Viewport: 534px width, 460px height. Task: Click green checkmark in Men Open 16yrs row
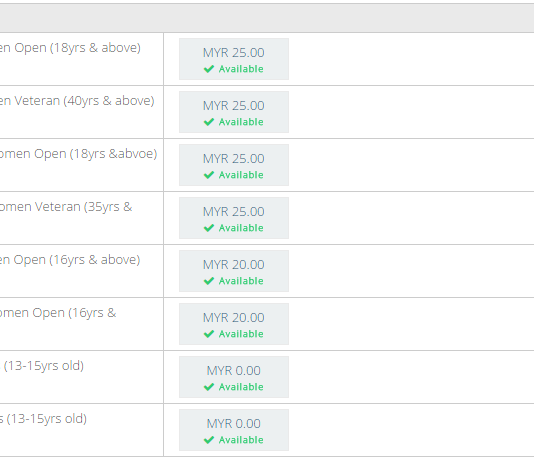click(x=209, y=281)
